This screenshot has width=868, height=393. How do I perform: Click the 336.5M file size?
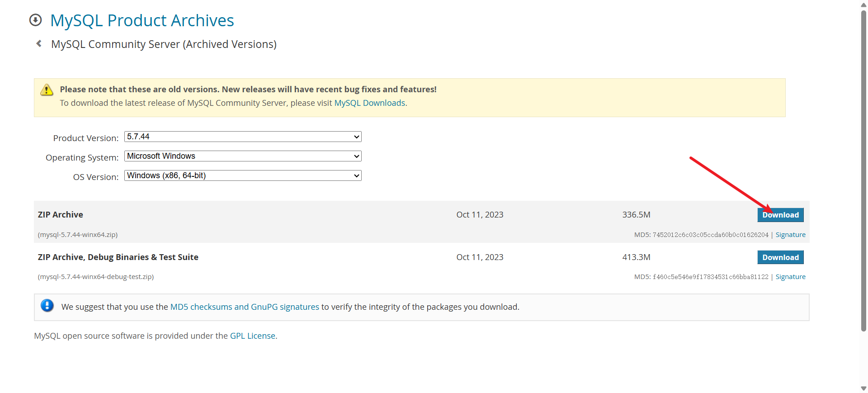click(636, 215)
